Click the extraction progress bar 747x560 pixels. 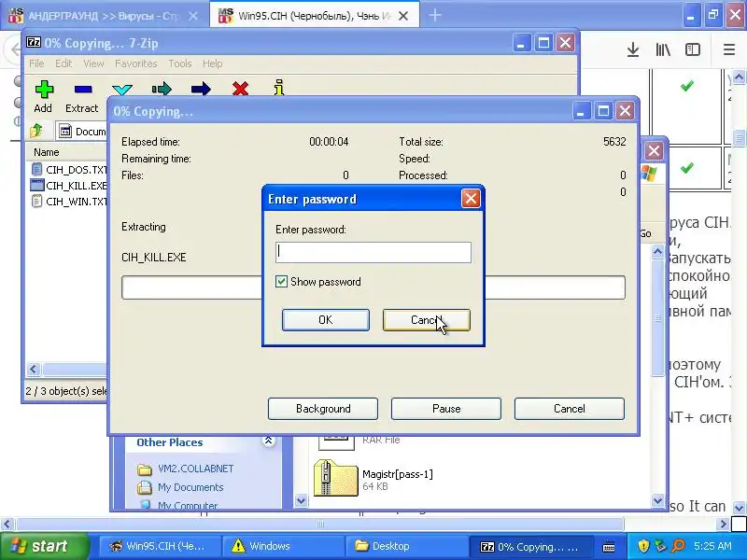point(373,287)
